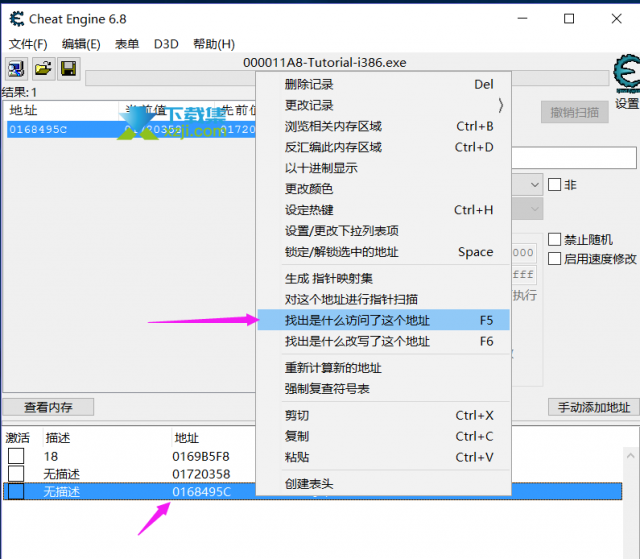Click 描述 column header in address list
640x559 pixels.
[x=58, y=438]
